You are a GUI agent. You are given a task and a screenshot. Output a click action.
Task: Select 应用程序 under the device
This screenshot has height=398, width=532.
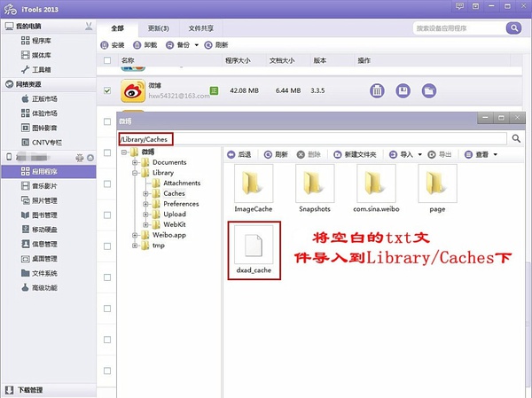tap(49, 172)
